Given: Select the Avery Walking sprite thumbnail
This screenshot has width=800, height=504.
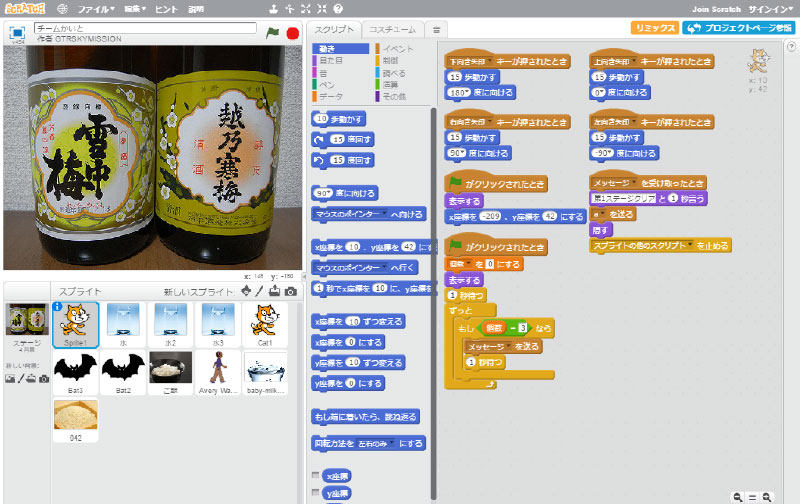Looking at the screenshot, I should (x=218, y=372).
